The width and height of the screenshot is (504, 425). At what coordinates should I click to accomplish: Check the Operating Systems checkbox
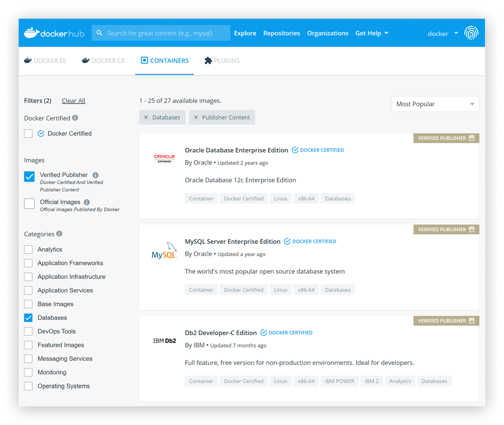[x=28, y=386]
